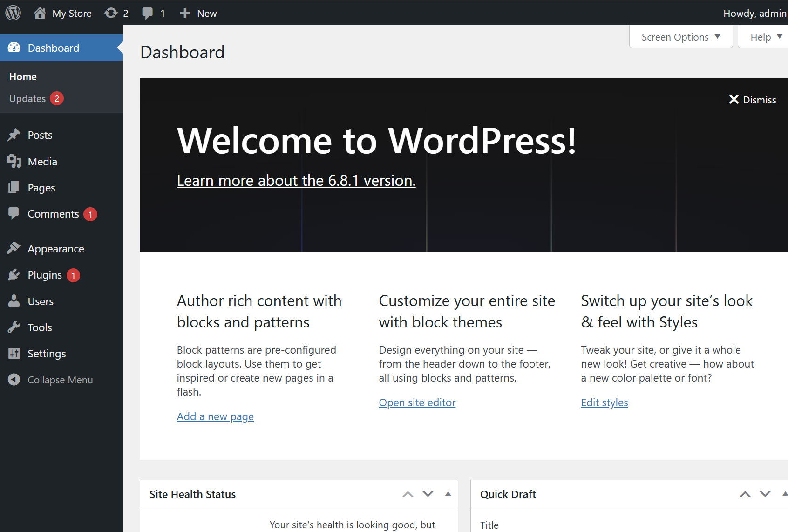Viewport: 788px width, 532px height.
Task: Click the red Comments count badge
Action: (90, 214)
